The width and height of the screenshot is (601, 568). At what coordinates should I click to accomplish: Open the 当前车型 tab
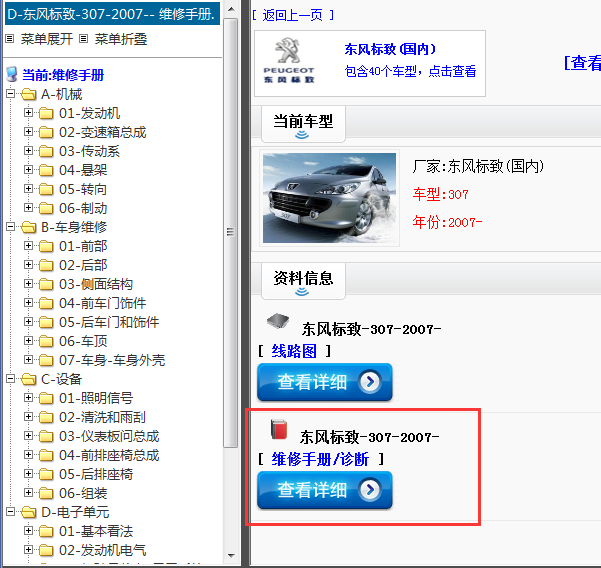pyautogui.click(x=303, y=124)
